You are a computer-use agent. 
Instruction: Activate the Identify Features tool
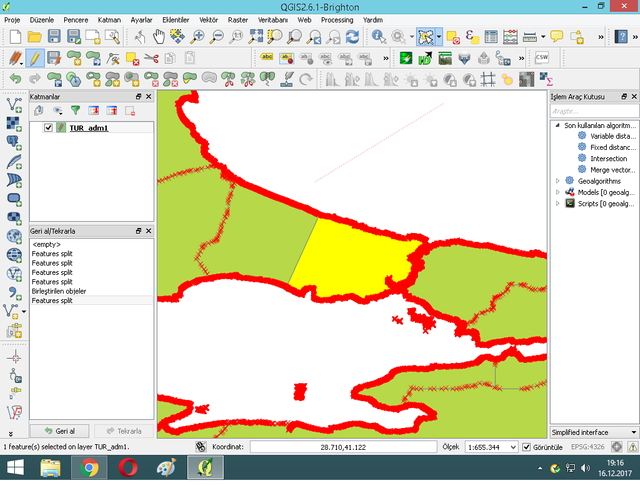379,37
